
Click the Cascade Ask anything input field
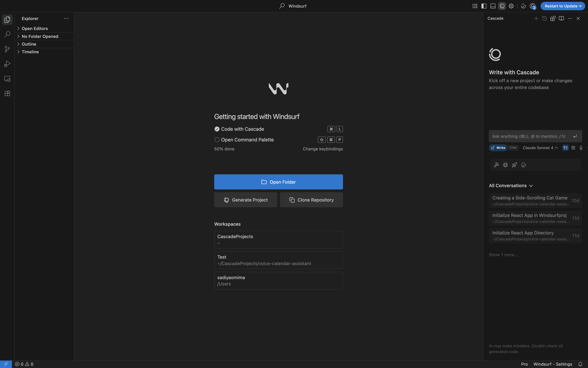pos(529,136)
